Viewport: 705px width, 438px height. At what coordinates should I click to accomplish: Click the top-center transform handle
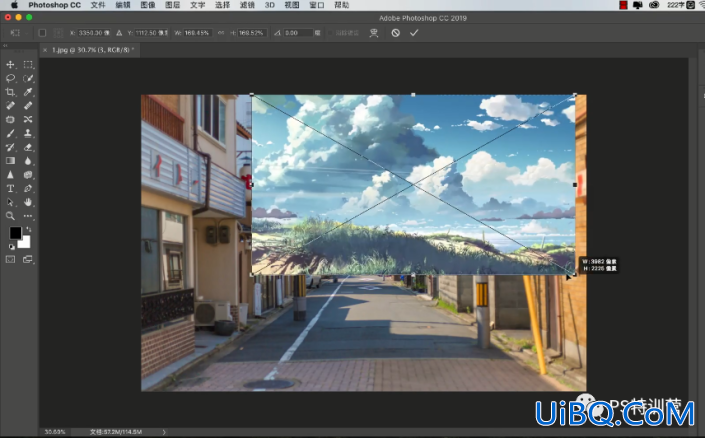(x=413, y=95)
